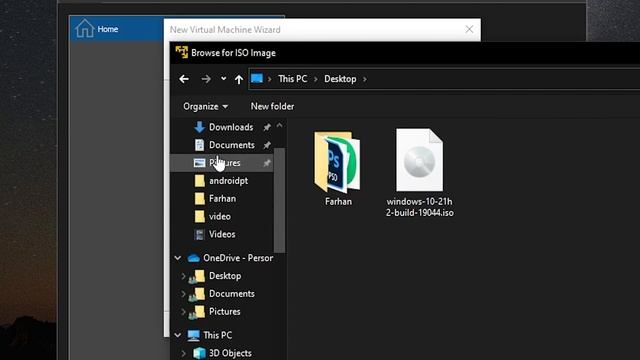Click the Home house icon

84,29
